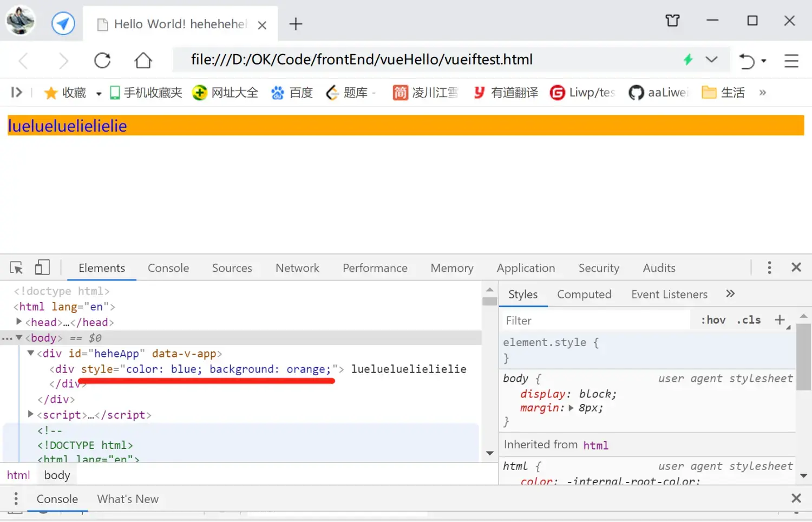812x522 pixels.
Task: Go to the home page icon
Action: [x=143, y=60]
